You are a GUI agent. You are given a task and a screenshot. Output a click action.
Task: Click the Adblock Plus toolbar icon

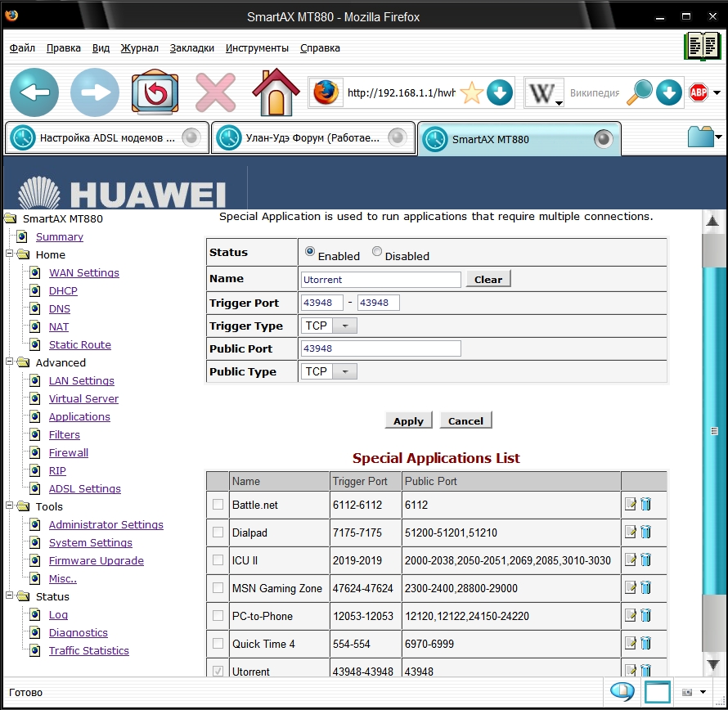click(699, 92)
